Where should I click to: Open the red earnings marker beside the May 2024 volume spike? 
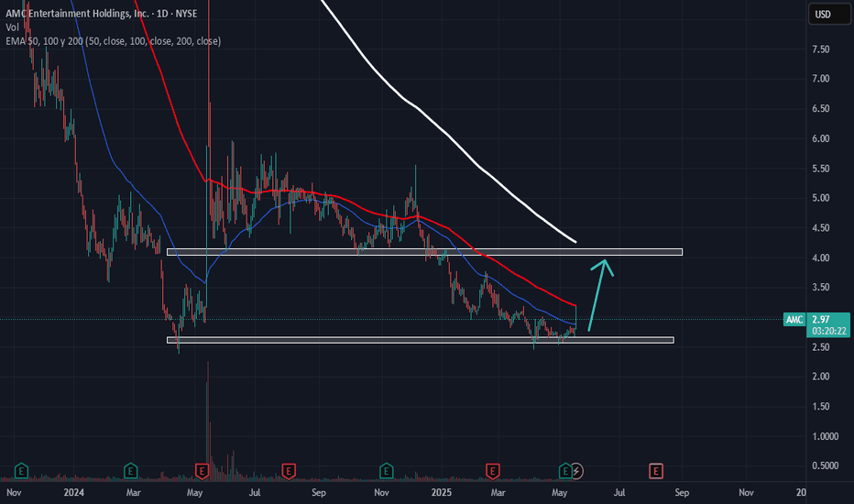(x=203, y=471)
